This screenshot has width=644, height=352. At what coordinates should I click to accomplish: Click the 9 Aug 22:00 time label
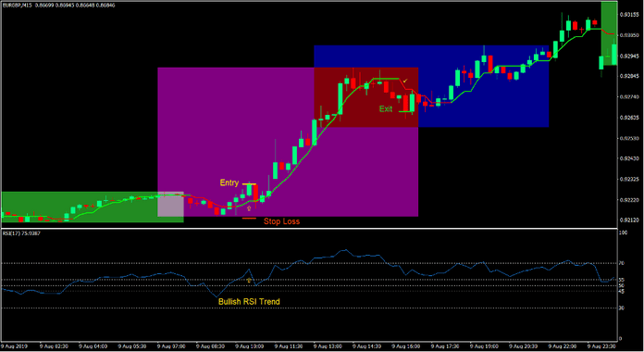(x=563, y=346)
